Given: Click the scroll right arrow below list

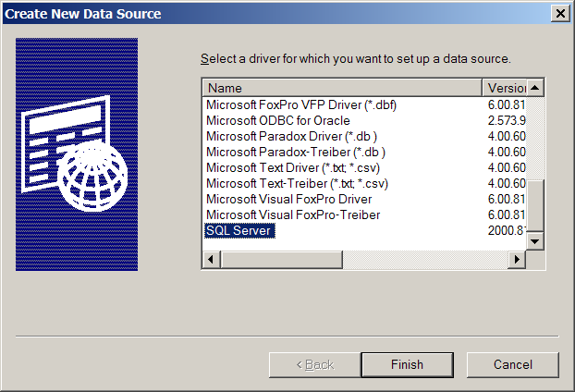Looking at the screenshot, I should click(517, 259).
